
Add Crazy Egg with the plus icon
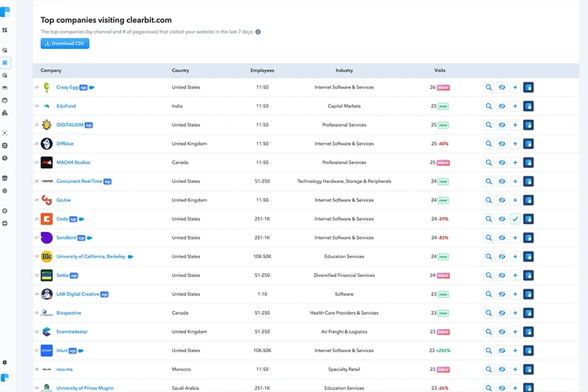(x=515, y=88)
